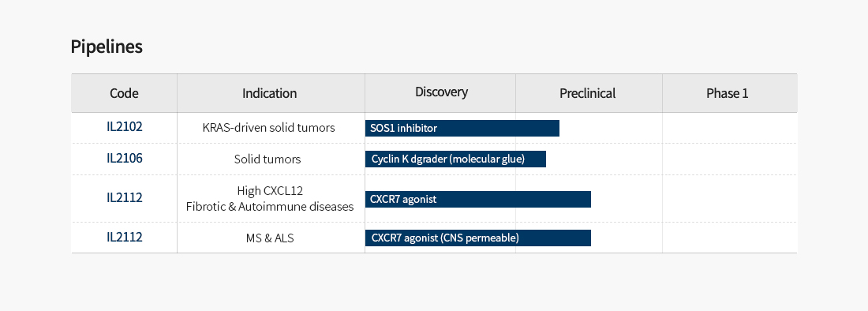Open the IL2106 code link
Image resolution: width=868 pixels, height=311 pixels.
tap(124, 159)
